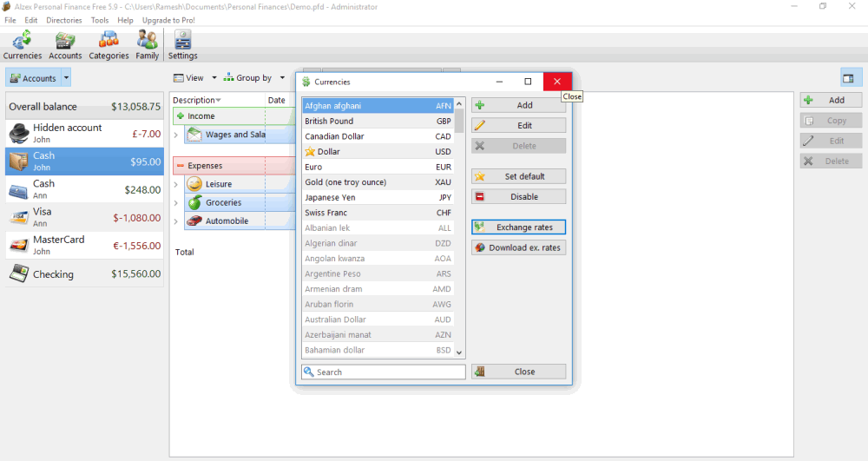Image resolution: width=868 pixels, height=461 pixels.
Task: Select Euro currency row
Action: click(x=378, y=167)
